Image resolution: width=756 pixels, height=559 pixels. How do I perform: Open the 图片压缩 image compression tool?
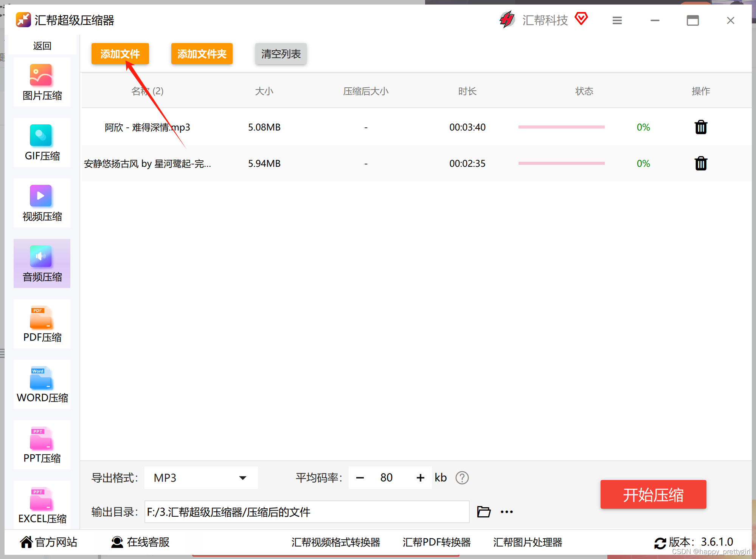pyautogui.click(x=42, y=82)
